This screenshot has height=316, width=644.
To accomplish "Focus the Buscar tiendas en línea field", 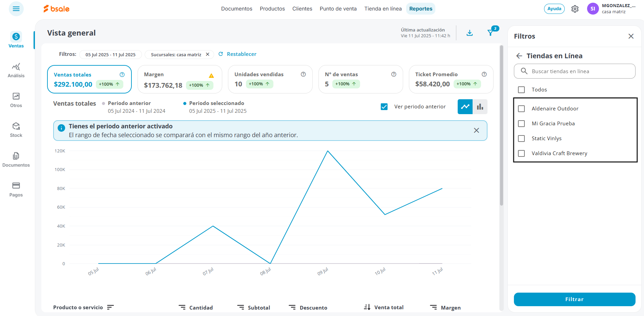I will (575, 71).
